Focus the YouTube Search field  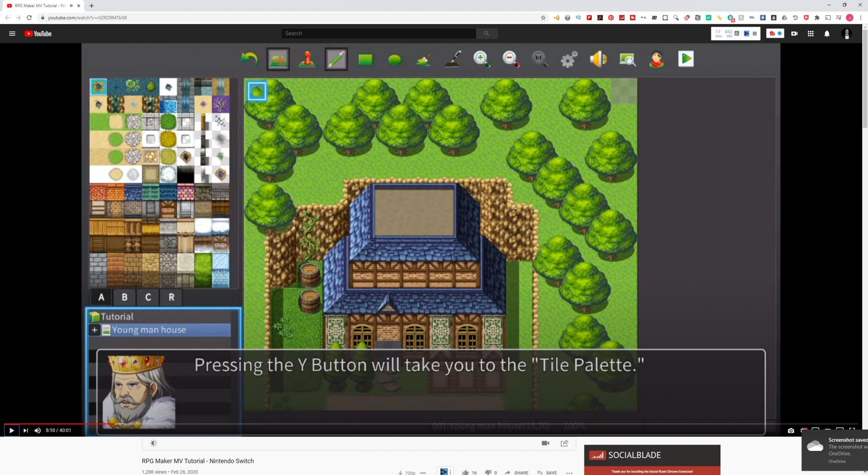point(379,33)
